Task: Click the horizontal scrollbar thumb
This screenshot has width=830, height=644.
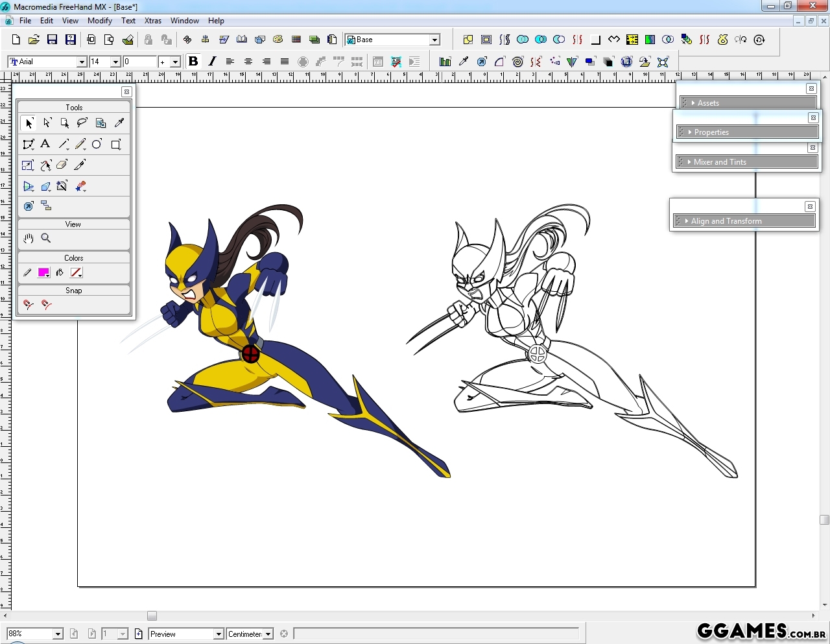Action: point(152,615)
